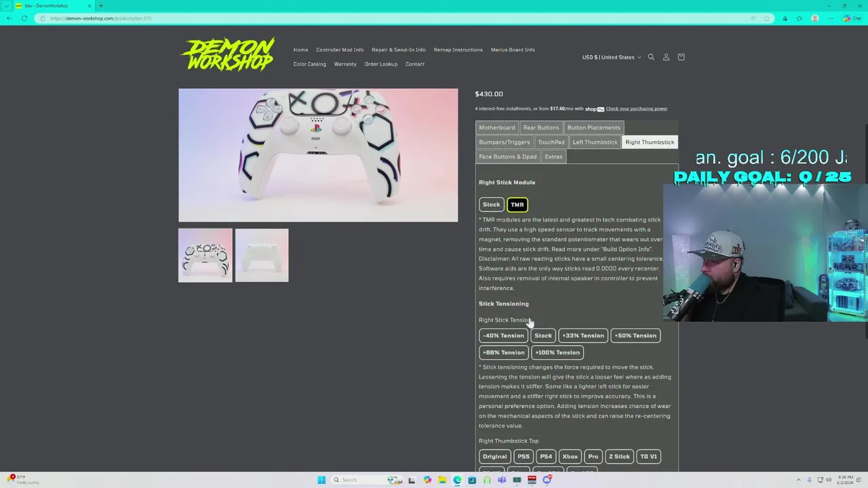Switch to the Right Thumbstick tab
This screenshot has width=868, height=488.
(x=650, y=142)
